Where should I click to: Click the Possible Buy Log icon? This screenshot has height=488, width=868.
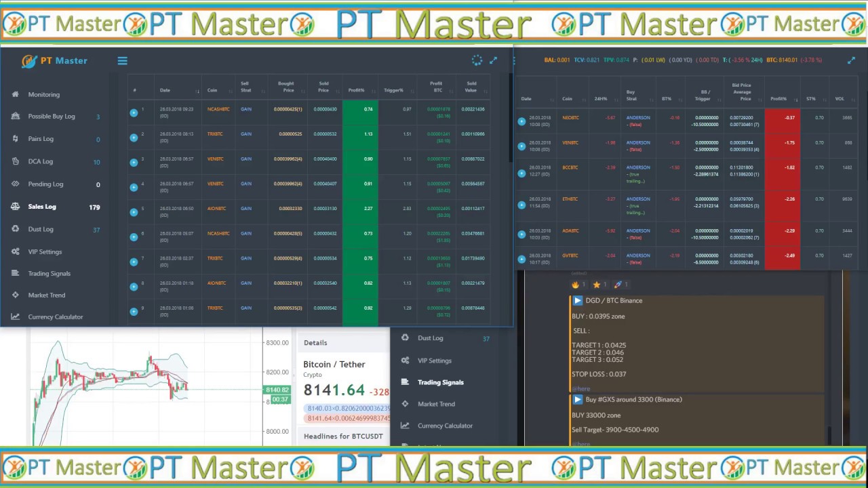(x=15, y=116)
